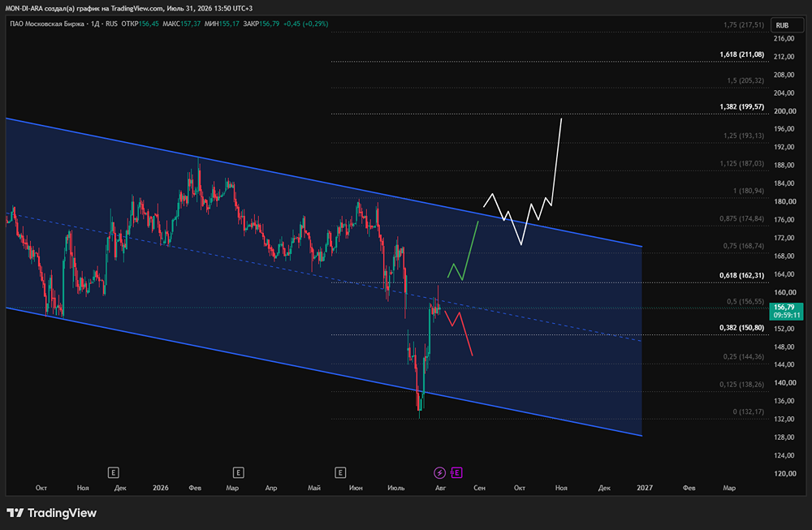Screen dimensions: 812x530
Task: Click the magenta earnings E marker near Авг
Action: pyautogui.click(x=456, y=472)
